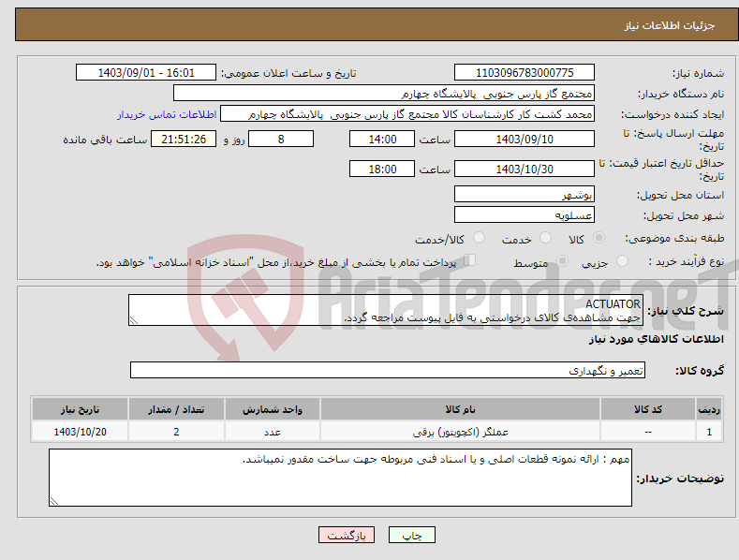The height and width of the screenshot is (560, 739).
Task: Click the ردیف column header
Action: click(709, 409)
